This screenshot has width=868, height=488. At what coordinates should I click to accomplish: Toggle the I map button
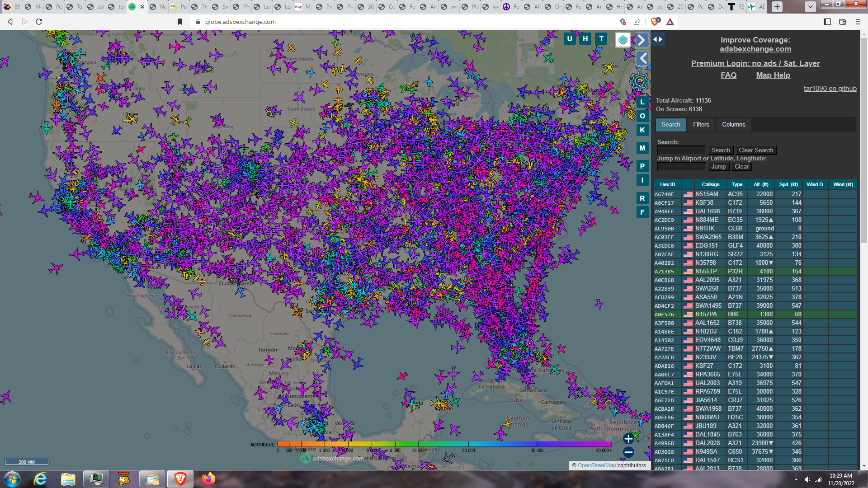pos(642,180)
